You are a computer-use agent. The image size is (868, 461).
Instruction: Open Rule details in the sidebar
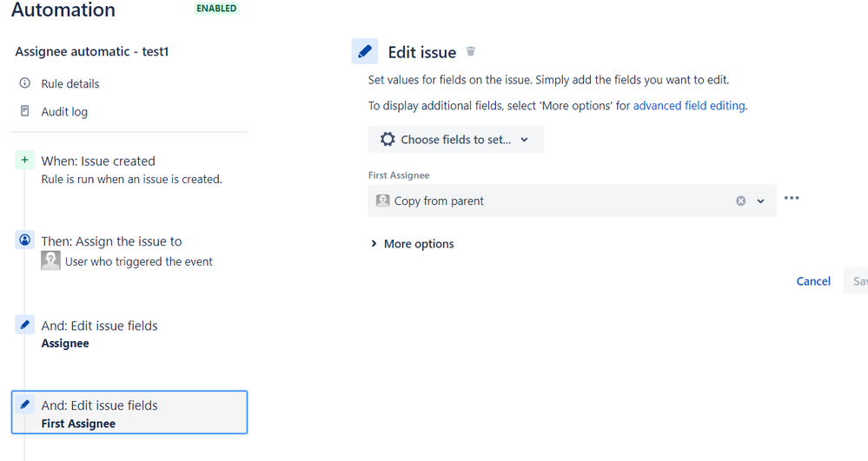[70, 83]
